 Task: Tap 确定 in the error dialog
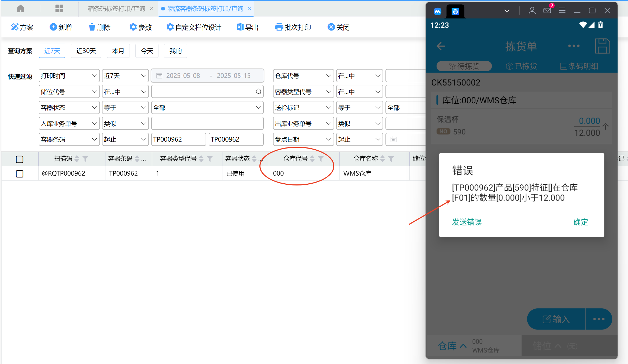click(581, 222)
